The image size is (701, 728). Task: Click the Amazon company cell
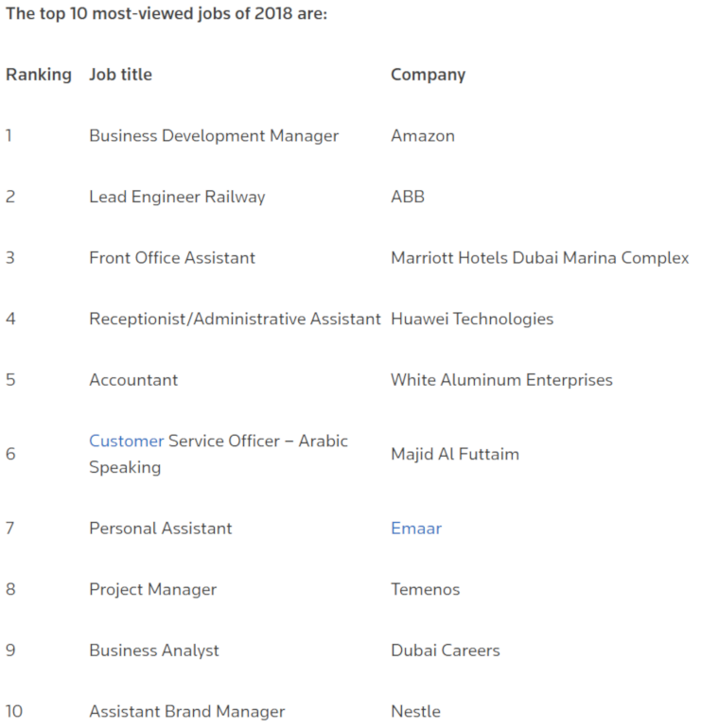(423, 136)
